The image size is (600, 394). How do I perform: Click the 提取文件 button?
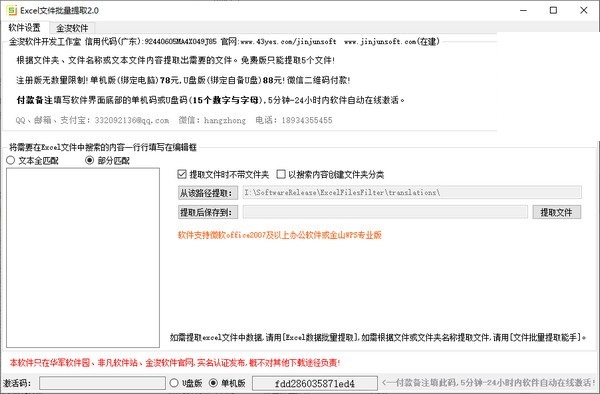556,212
